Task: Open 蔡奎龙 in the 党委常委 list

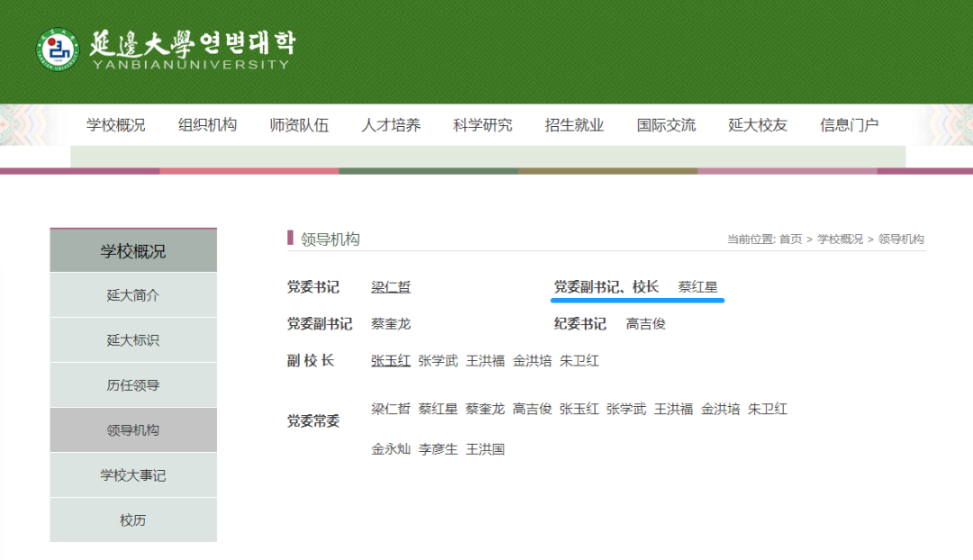Action: pyautogui.click(x=486, y=410)
